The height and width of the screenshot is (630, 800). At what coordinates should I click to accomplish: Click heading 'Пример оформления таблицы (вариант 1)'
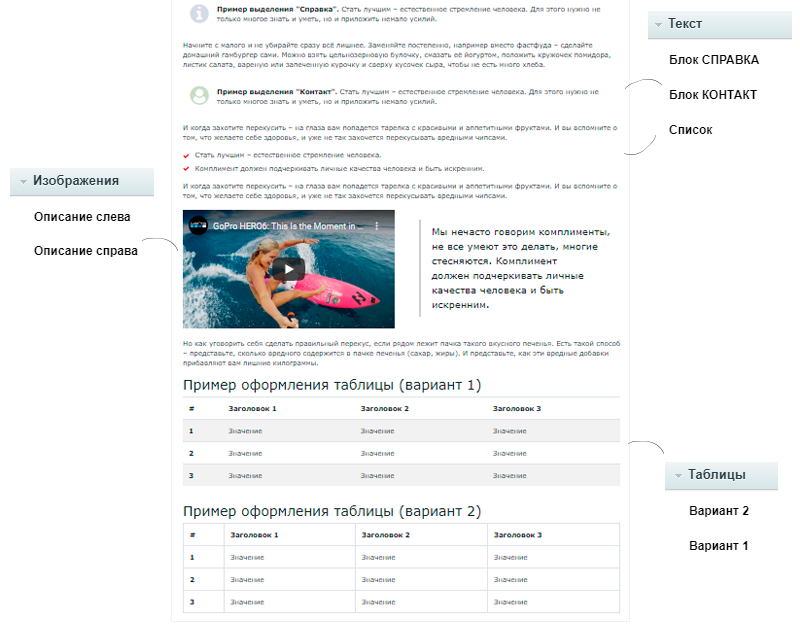point(332,385)
